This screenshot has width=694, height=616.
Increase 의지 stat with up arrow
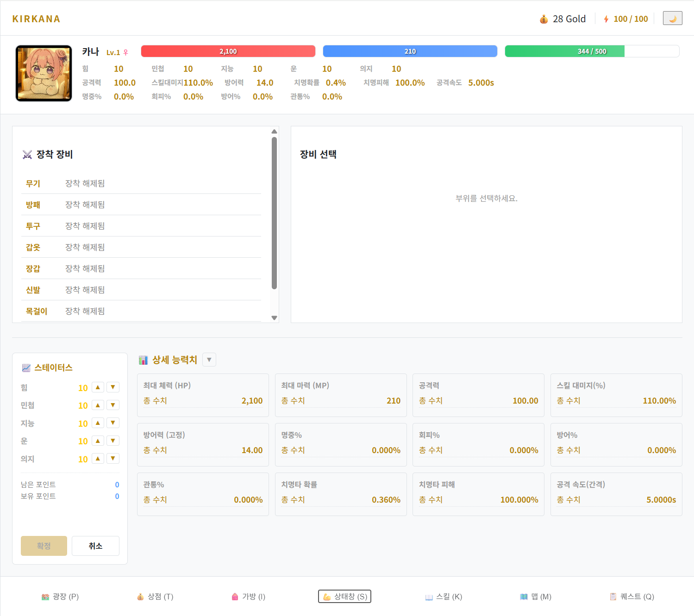pos(98,459)
